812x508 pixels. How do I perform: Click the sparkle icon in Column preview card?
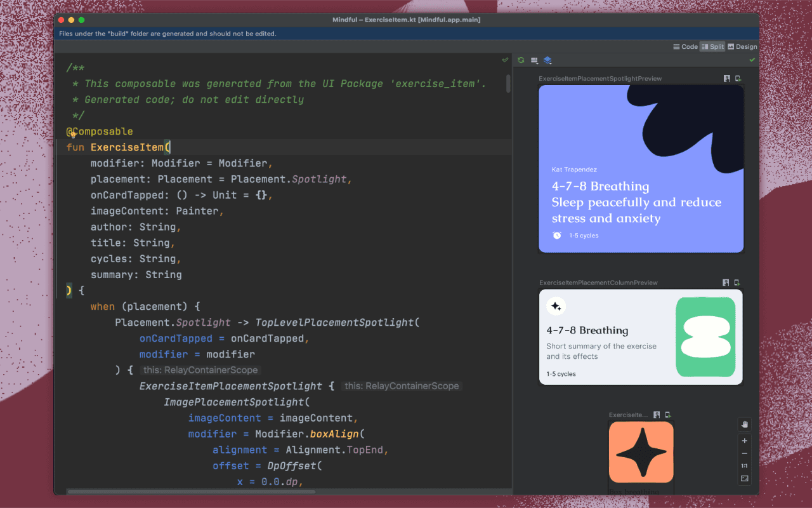click(556, 307)
